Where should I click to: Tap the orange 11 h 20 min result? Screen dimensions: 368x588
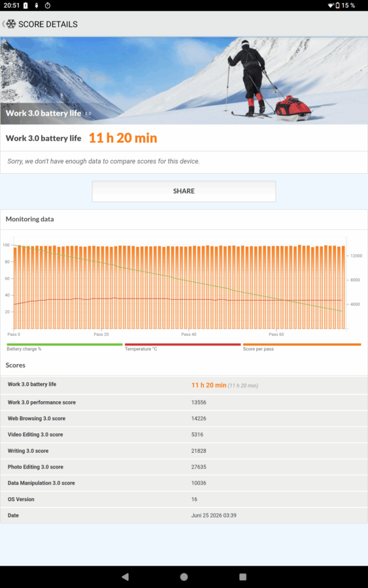(x=123, y=138)
